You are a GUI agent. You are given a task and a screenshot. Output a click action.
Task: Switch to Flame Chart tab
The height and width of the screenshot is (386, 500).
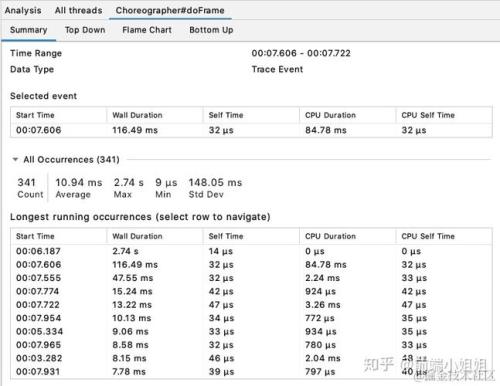point(147,30)
